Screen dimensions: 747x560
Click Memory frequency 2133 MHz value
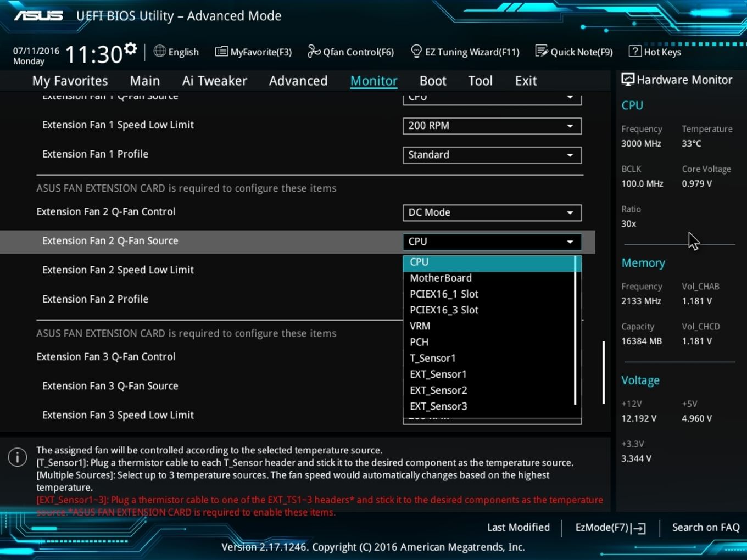(641, 301)
